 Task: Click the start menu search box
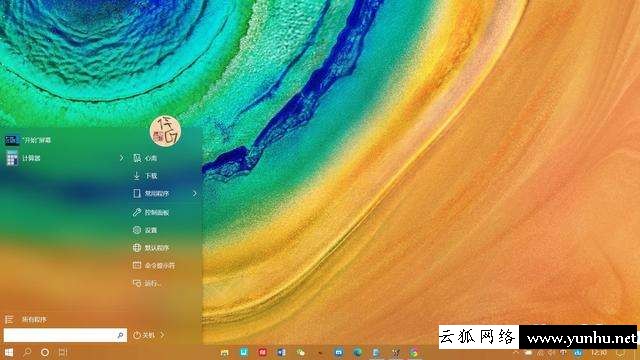[x=65, y=335]
